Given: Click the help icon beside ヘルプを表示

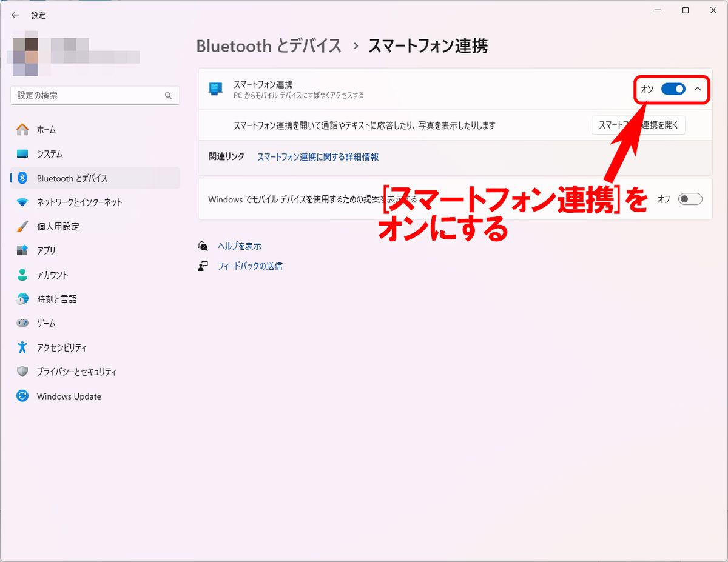Looking at the screenshot, I should click(x=203, y=246).
